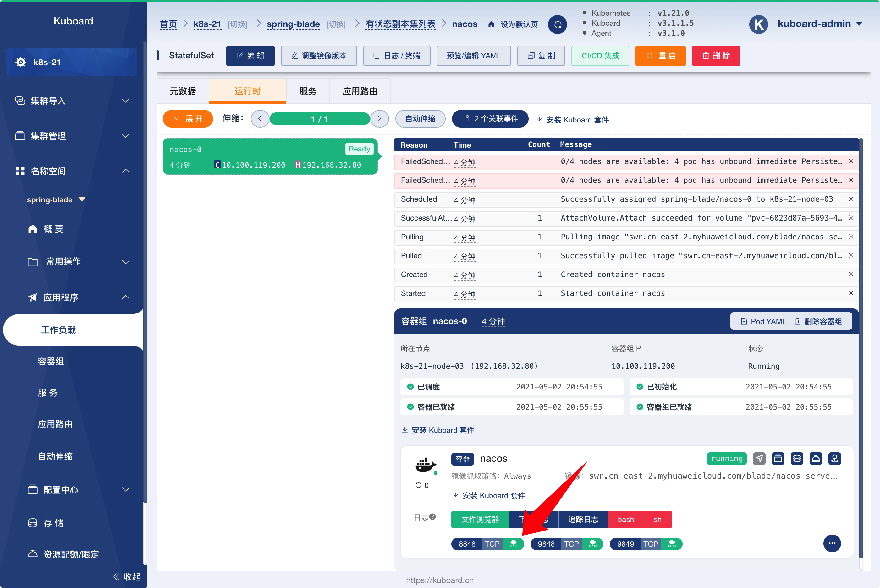The width and height of the screenshot is (880, 588).
Task: Click Pod YAML button
Action: point(763,321)
